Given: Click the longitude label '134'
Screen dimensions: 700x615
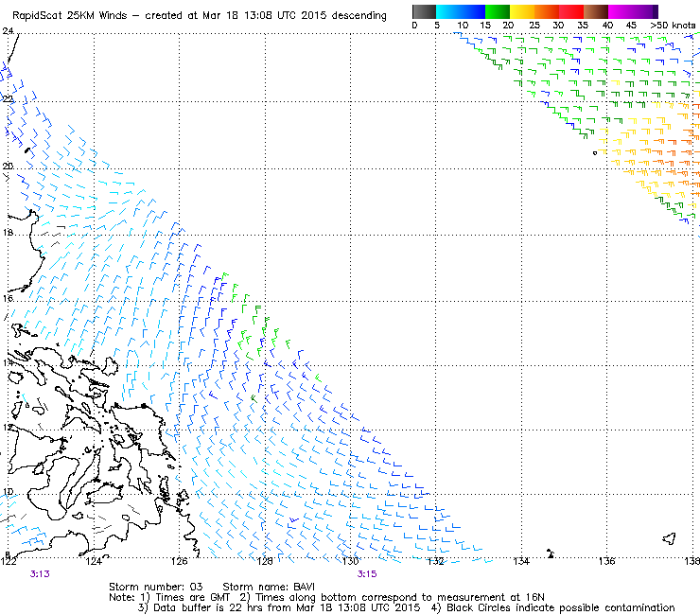Looking at the screenshot, I should (521, 561).
